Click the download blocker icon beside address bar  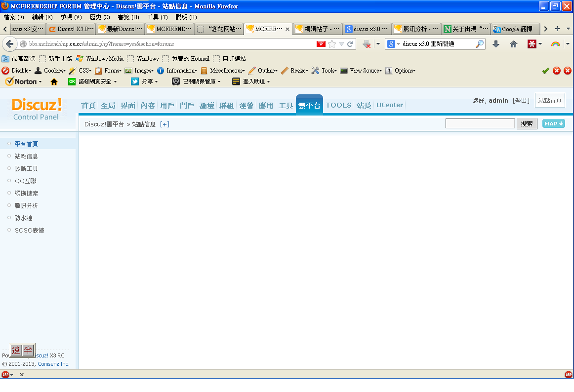367,44
